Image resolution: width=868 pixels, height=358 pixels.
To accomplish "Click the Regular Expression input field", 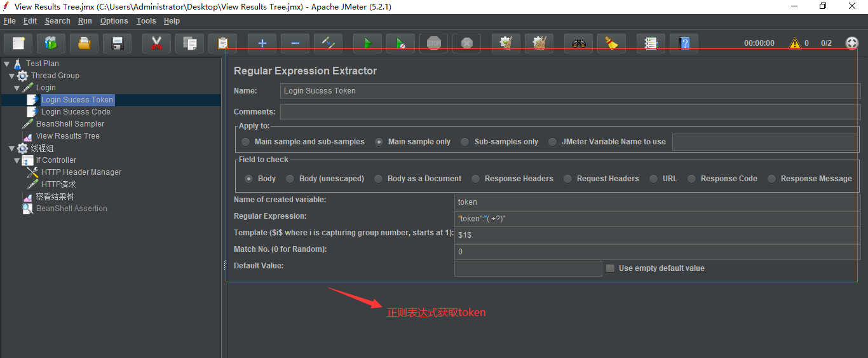I will coord(657,219).
